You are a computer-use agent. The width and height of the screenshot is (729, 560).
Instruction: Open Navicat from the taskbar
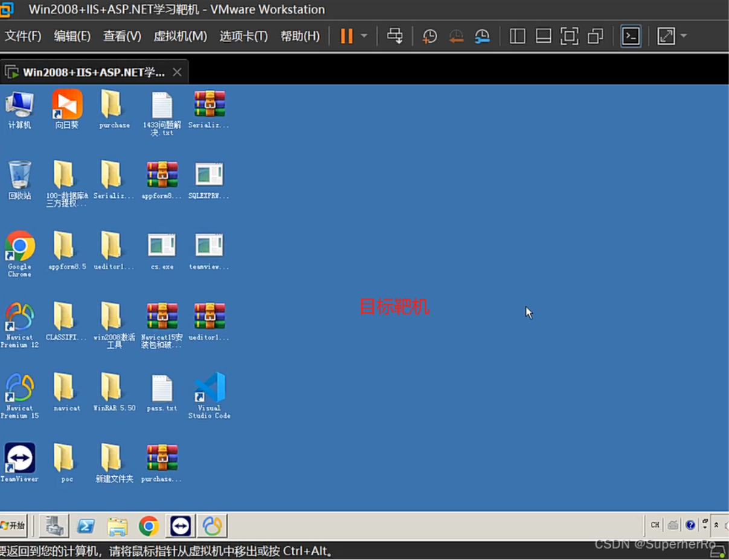click(x=212, y=526)
